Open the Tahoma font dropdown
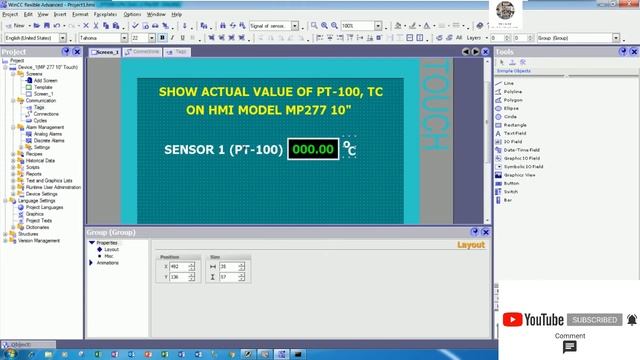640x360 pixels. 124,38
